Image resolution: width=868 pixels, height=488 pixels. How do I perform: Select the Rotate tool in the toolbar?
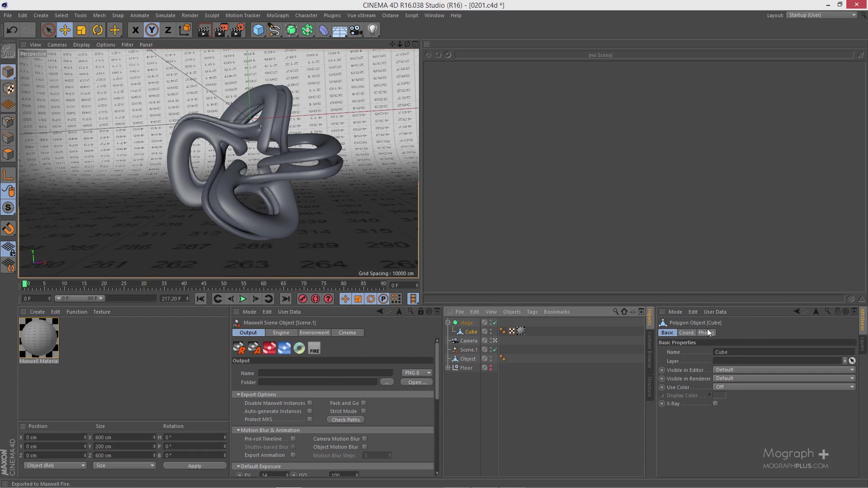tap(98, 30)
